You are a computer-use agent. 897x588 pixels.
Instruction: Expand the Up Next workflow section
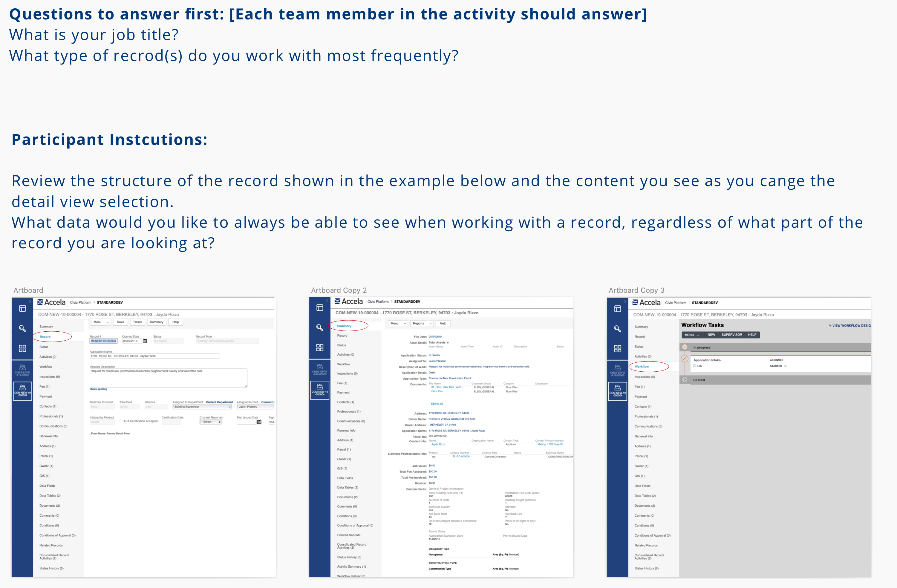[x=685, y=379]
